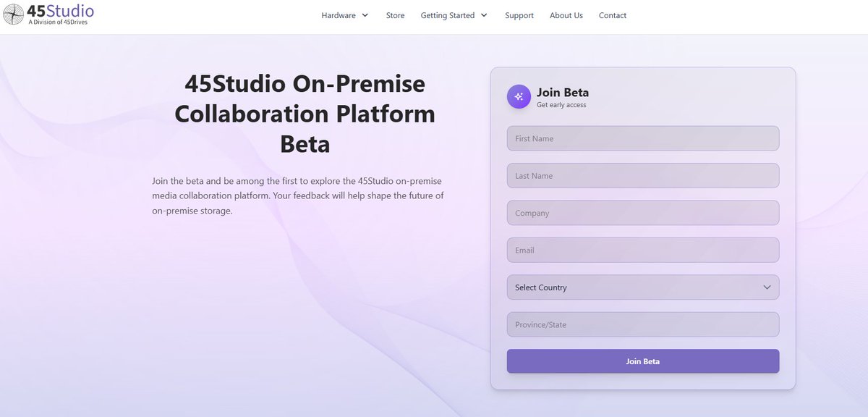The height and width of the screenshot is (417, 868).
Task: Focus the Last Name field
Action: tap(643, 176)
